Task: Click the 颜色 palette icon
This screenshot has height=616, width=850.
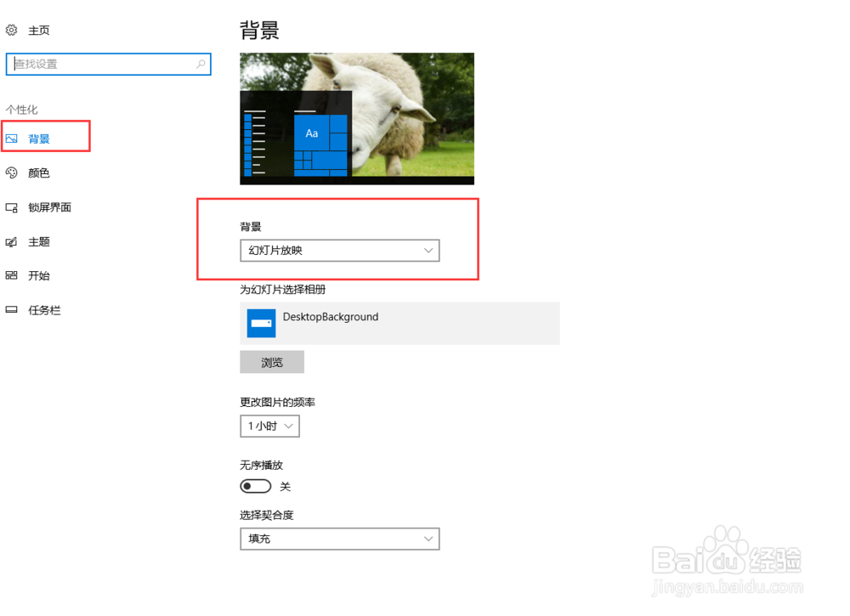Action: coord(11,172)
